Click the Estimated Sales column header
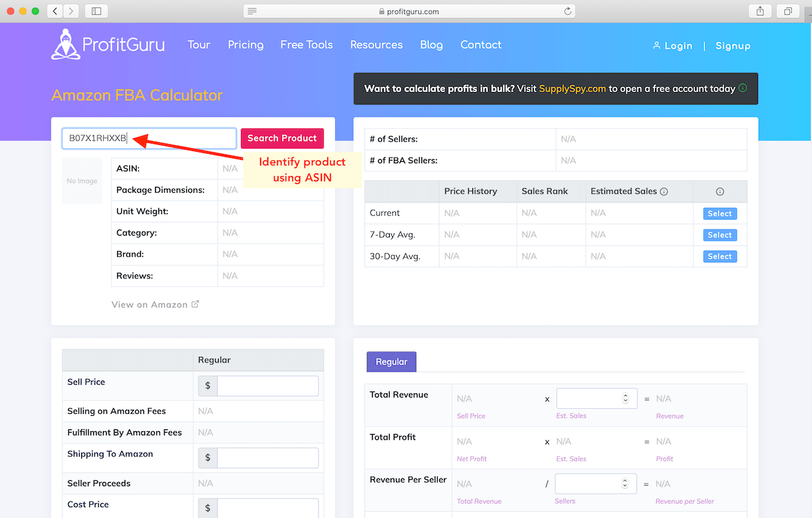The height and width of the screenshot is (518, 812). [x=624, y=192]
